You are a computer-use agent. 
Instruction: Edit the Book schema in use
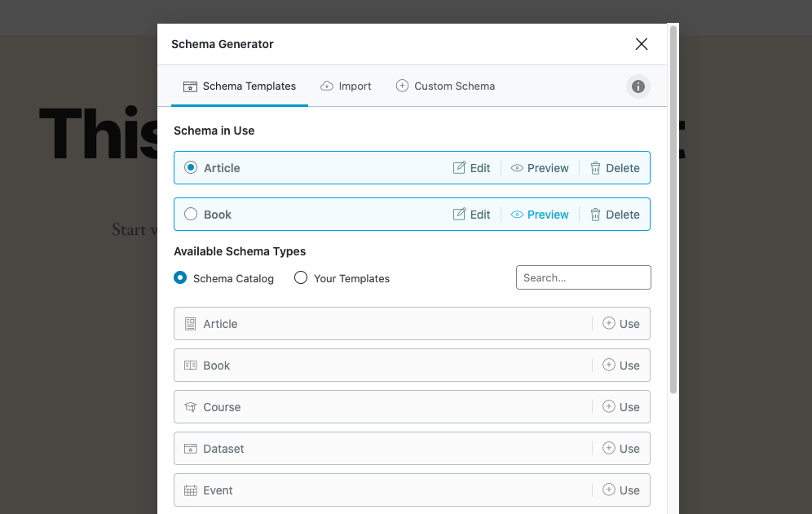point(471,215)
